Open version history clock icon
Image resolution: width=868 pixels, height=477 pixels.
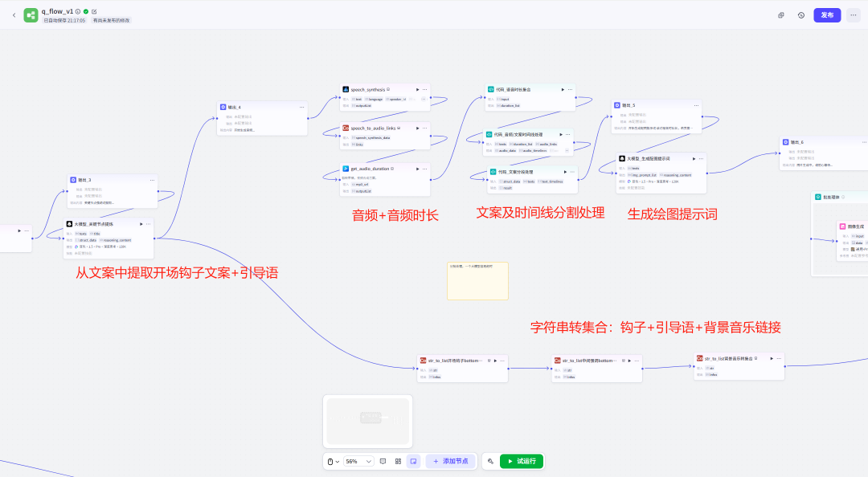coord(801,15)
